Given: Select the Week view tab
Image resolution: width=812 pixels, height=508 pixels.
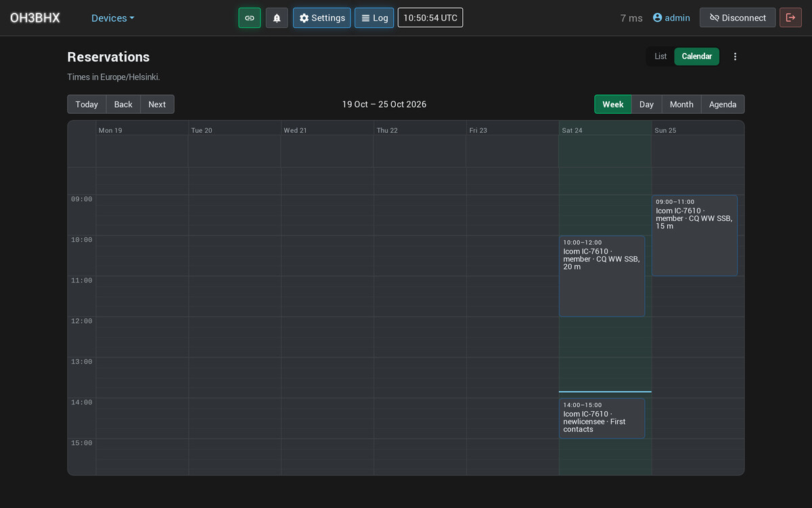Looking at the screenshot, I should point(613,104).
